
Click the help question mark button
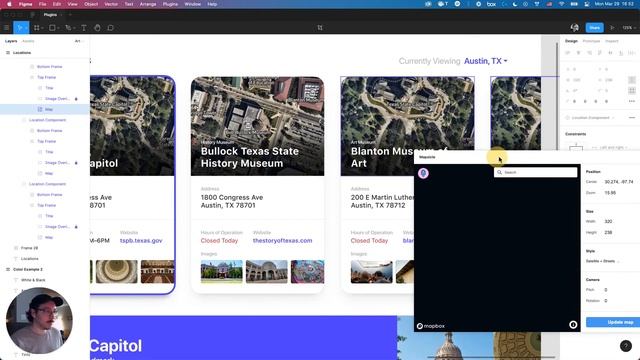[x=626, y=346]
